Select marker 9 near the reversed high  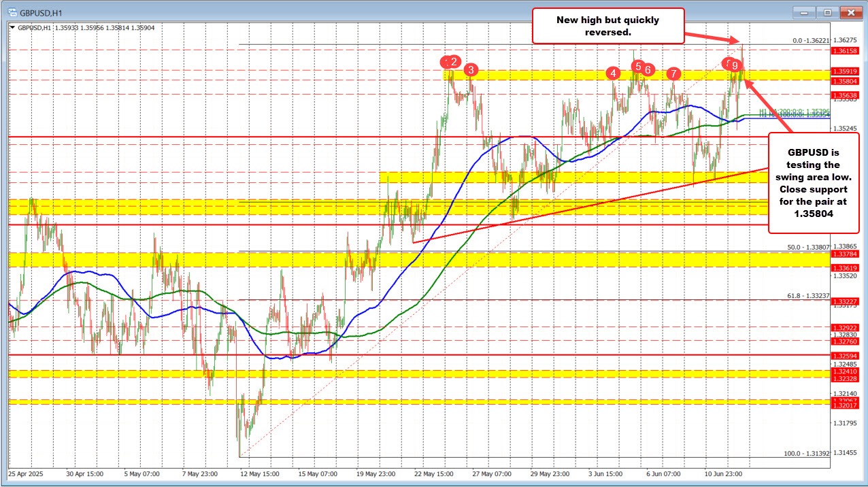pos(735,65)
